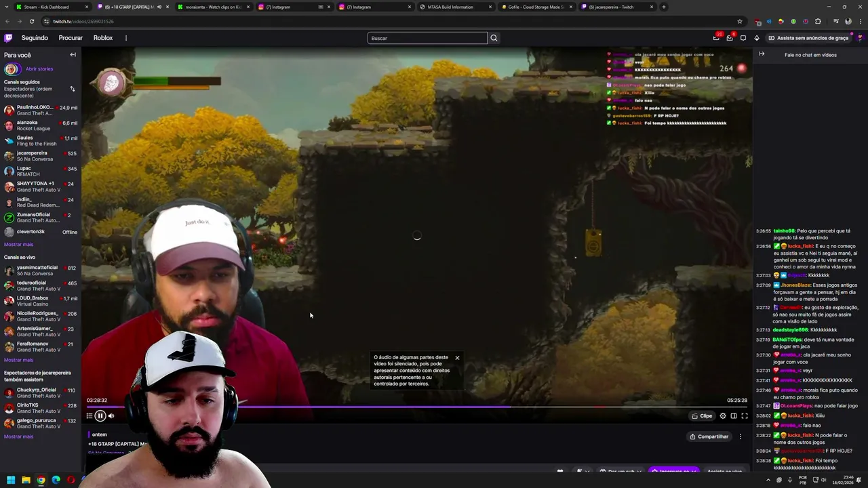Switch to MTASA Build Information tab
Image resolution: width=868 pixels, height=488 pixels.
coord(455,7)
